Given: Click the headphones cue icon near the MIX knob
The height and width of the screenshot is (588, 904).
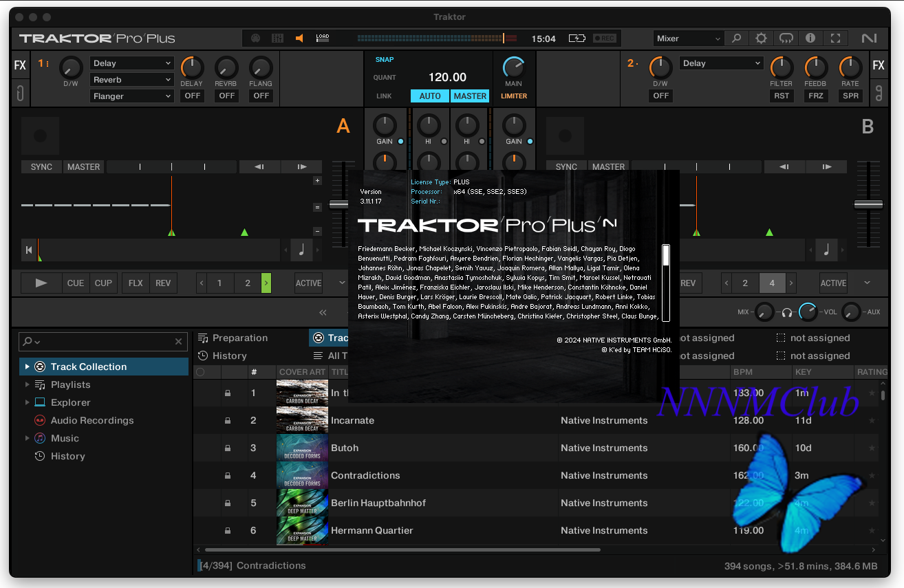Looking at the screenshot, I should (787, 312).
